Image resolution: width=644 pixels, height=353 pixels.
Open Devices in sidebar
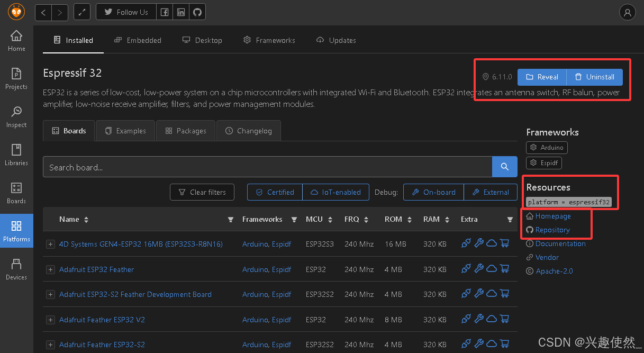[x=16, y=269]
